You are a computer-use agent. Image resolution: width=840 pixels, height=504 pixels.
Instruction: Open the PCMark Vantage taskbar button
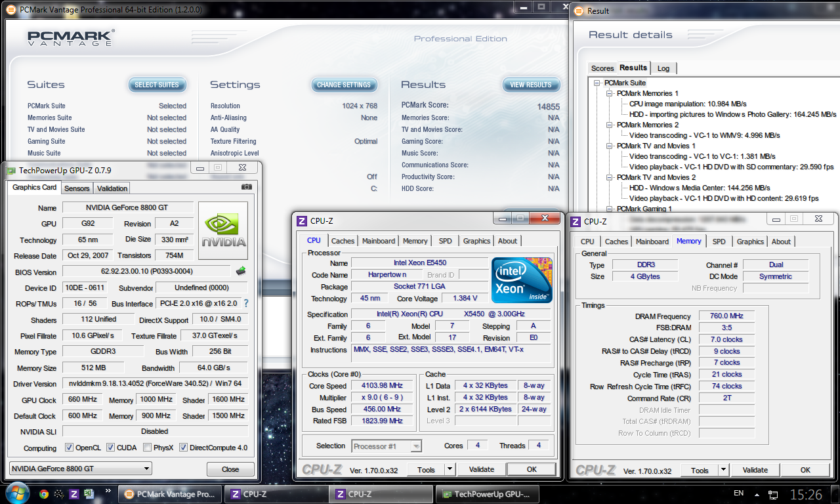point(170,494)
